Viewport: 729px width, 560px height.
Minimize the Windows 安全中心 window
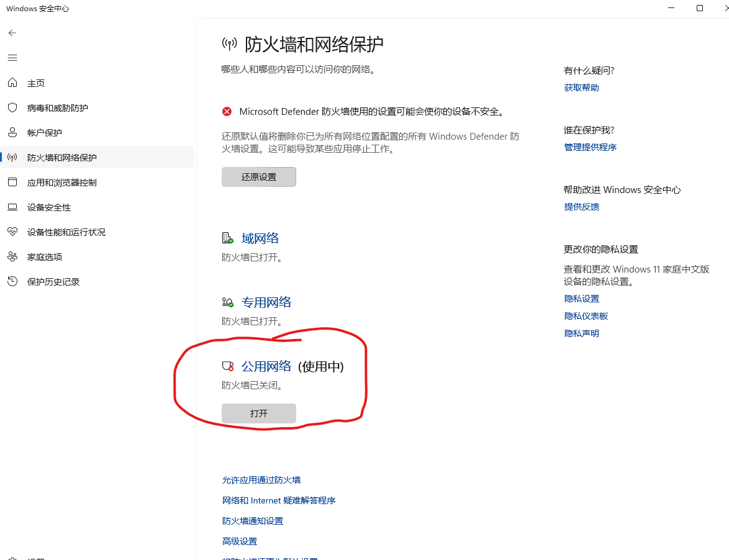click(x=671, y=8)
